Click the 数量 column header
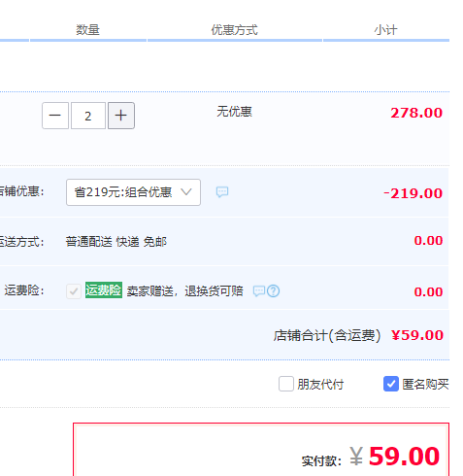463x476 pixels. pos(87,30)
